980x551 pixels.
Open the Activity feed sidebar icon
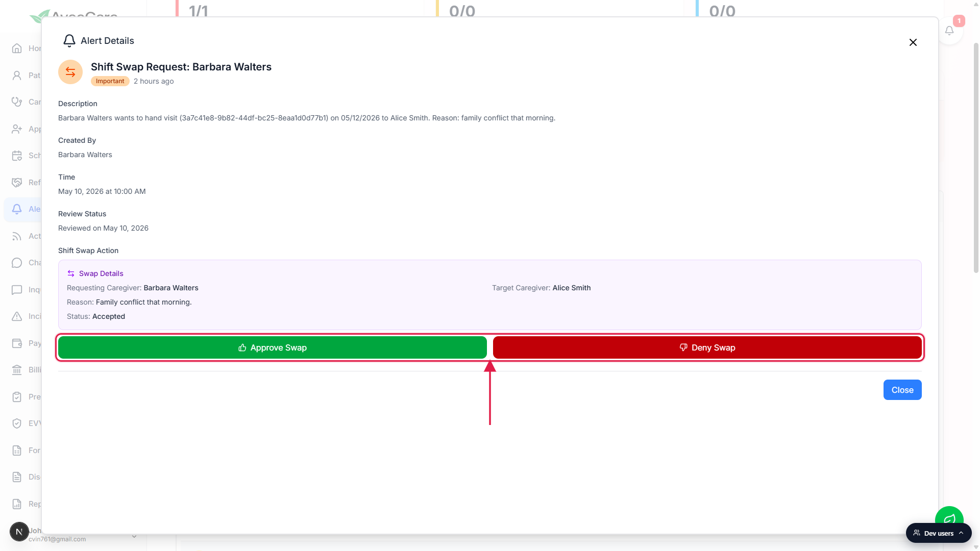(x=17, y=236)
